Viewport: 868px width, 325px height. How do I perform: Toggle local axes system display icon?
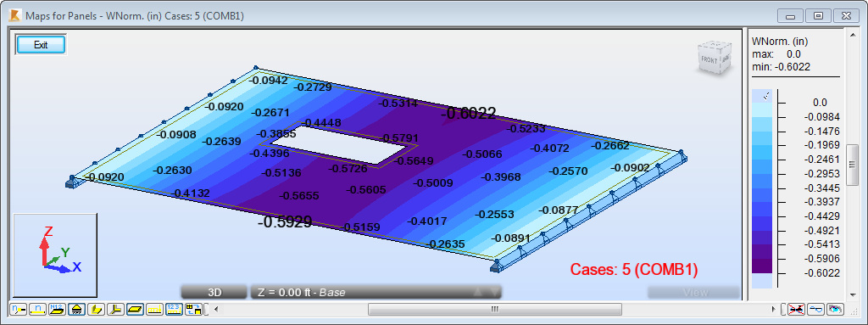[x=114, y=309]
